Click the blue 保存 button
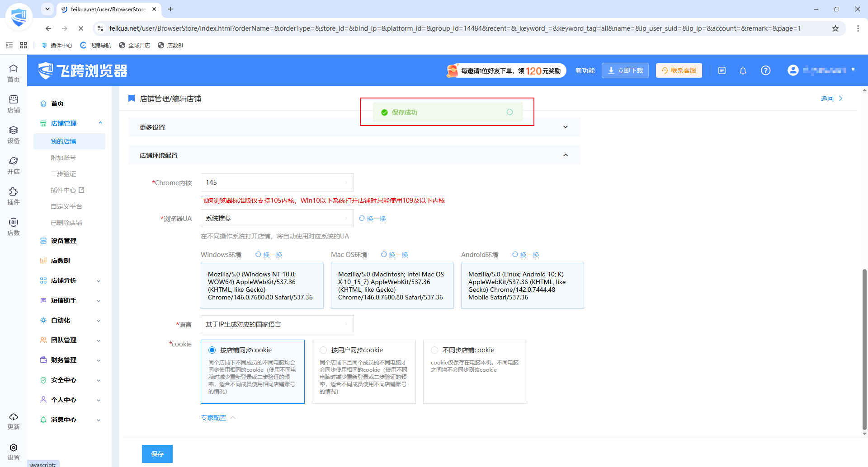Viewport: 868px width, 467px height. 157,454
